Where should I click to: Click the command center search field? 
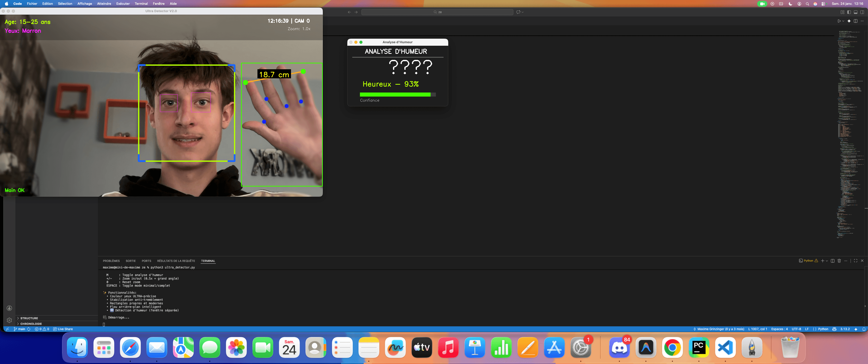(437, 12)
